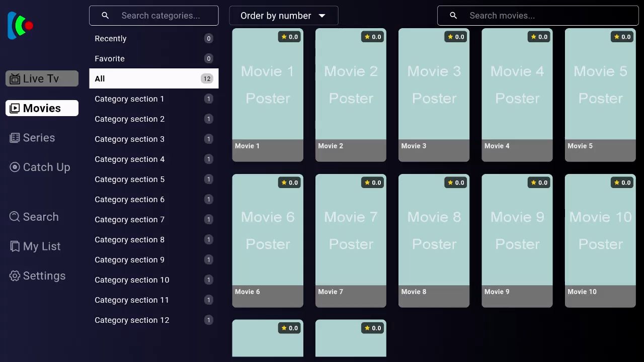
Task: Open the Movie 10 poster
Action: pyautogui.click(x=600, y=231)
